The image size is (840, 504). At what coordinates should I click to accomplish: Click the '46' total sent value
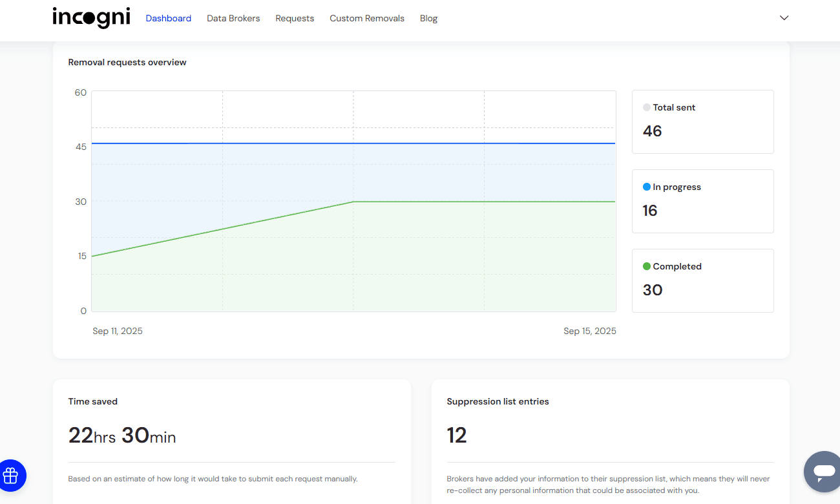click(653, 131)
